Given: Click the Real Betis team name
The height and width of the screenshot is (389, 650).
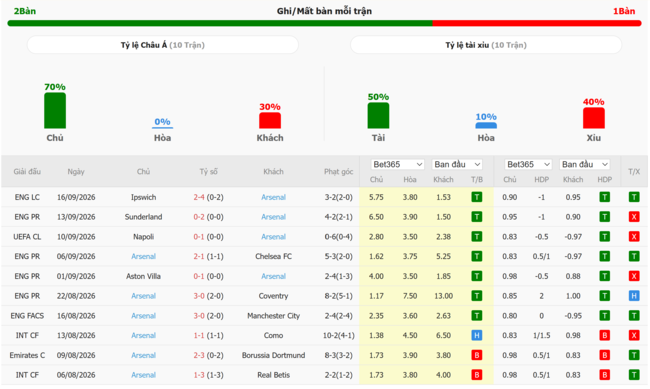Looking at the screenshot, I should point(273,375).
